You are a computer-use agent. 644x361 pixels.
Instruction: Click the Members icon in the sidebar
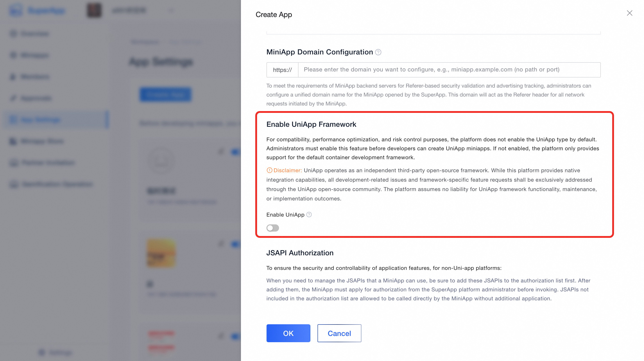click(x=13, y=77)
